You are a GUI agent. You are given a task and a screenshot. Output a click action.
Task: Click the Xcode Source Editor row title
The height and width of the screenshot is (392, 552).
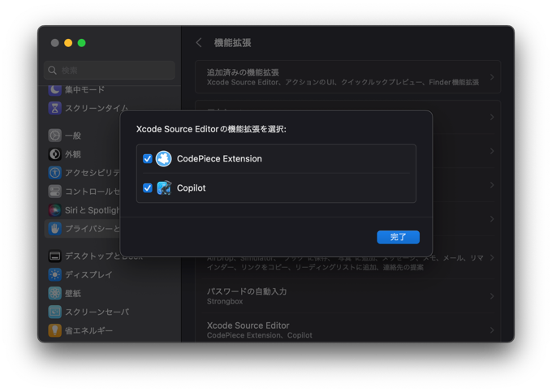(248, 325)
